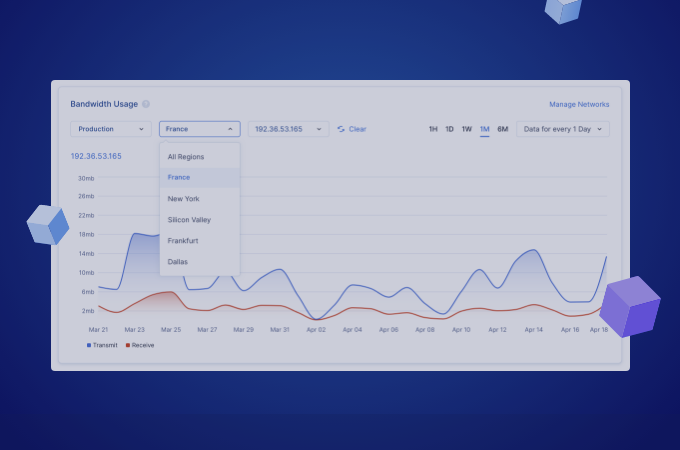Select the highlighted France option

click(179, 177)
